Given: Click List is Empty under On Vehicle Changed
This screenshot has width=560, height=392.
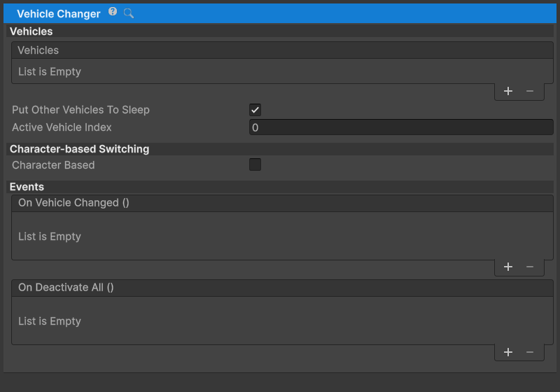Looking at the screenshot, I should (50, 237).
